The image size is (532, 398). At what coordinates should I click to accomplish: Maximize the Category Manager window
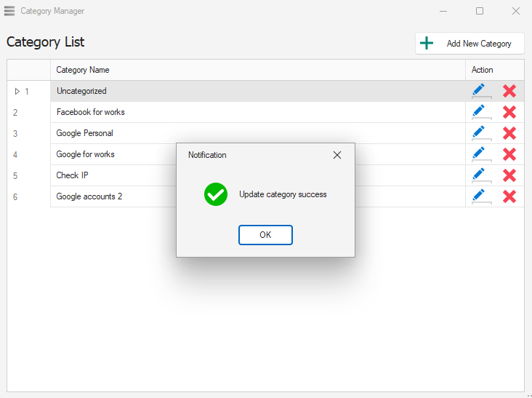click(480, 11)
